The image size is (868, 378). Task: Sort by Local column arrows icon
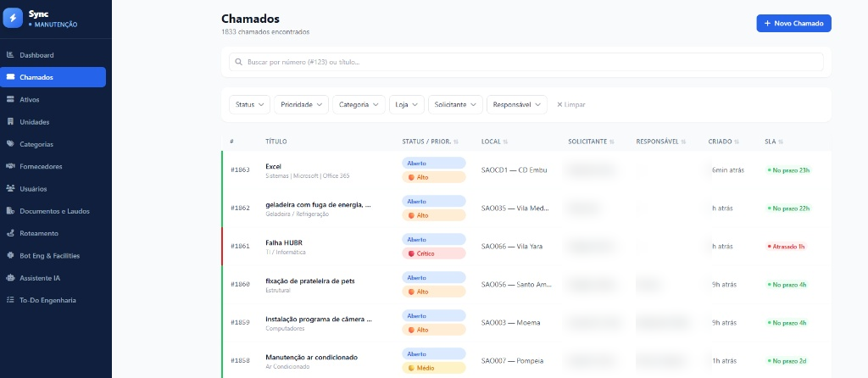pos(505,142)
